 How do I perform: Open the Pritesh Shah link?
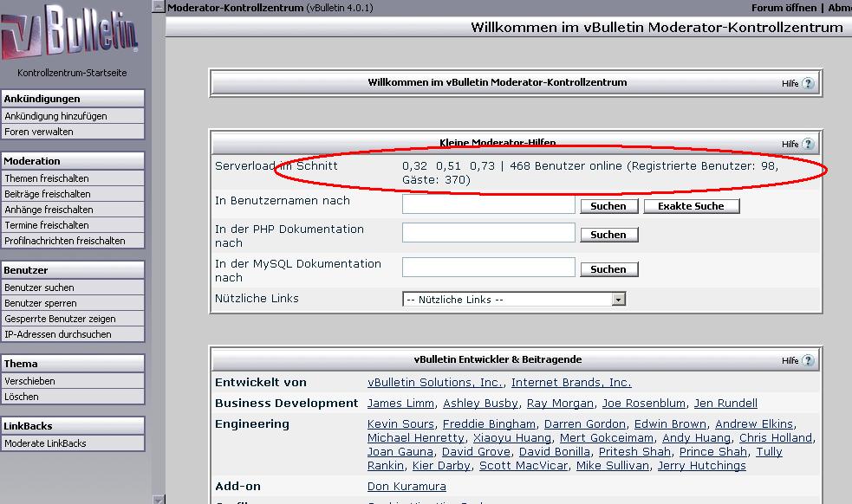[634, 452]
